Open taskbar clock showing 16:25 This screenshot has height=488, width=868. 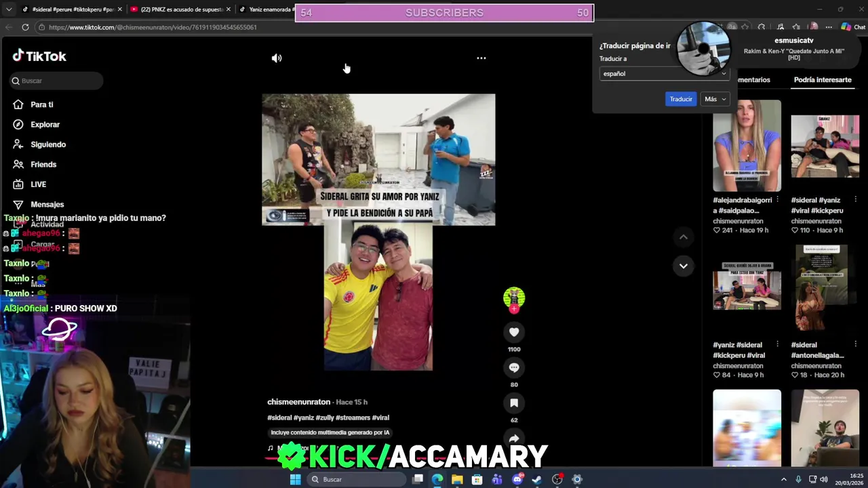click(850, 479)
